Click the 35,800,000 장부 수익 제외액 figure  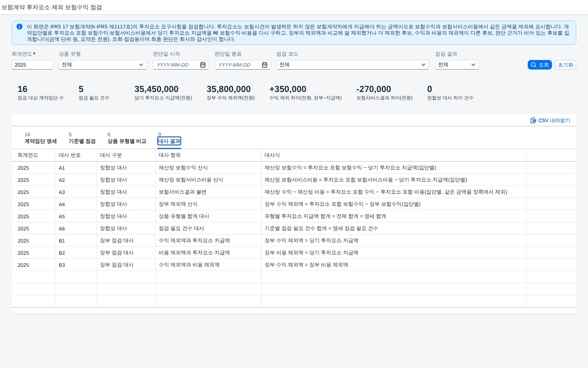pos(229,89)
